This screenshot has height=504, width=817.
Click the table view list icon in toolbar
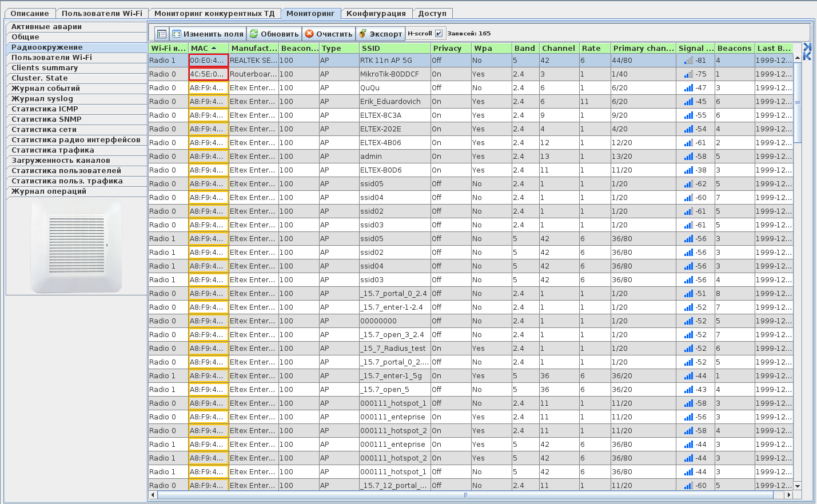(161, 34)
